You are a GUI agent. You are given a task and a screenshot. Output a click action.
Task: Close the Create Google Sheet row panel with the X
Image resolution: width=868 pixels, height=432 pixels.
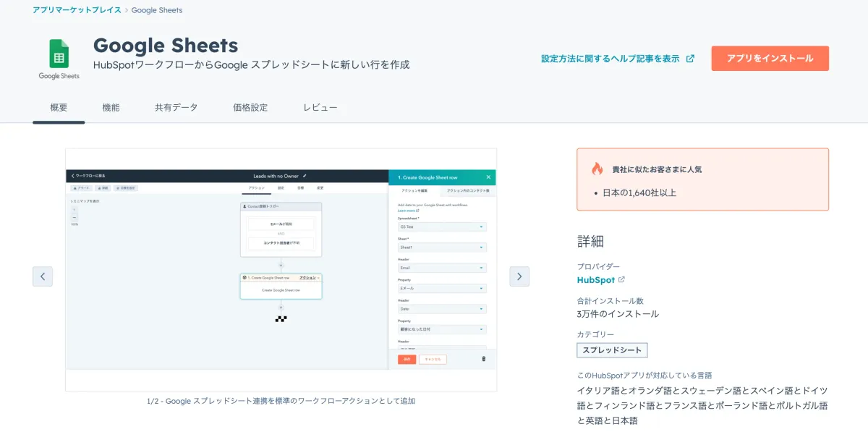point(488,177)
